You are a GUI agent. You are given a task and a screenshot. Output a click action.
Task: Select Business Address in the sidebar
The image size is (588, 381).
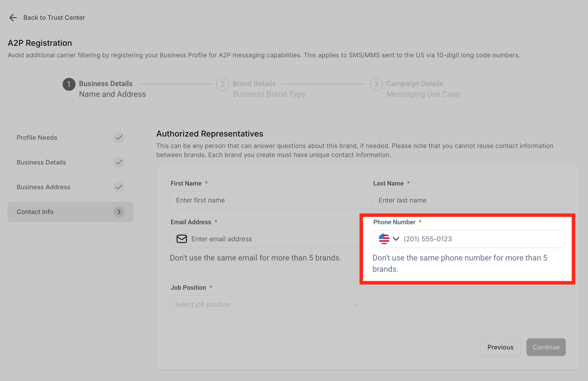43,187
